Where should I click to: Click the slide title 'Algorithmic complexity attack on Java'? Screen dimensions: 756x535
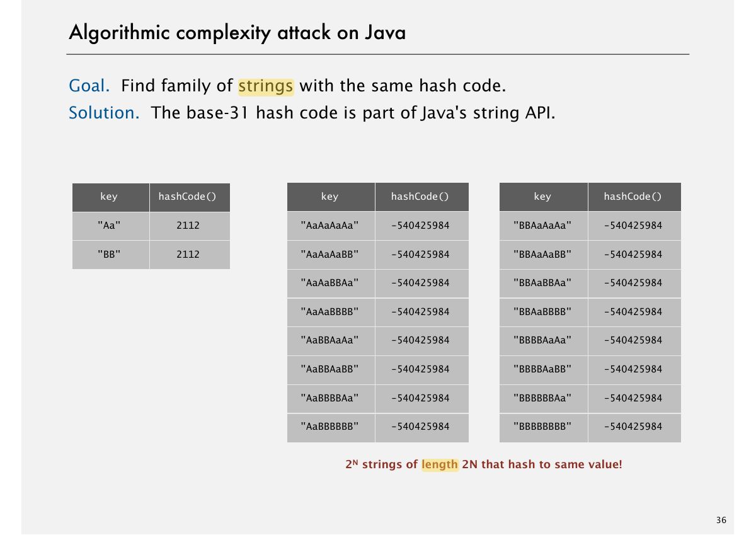coord(237,33)
